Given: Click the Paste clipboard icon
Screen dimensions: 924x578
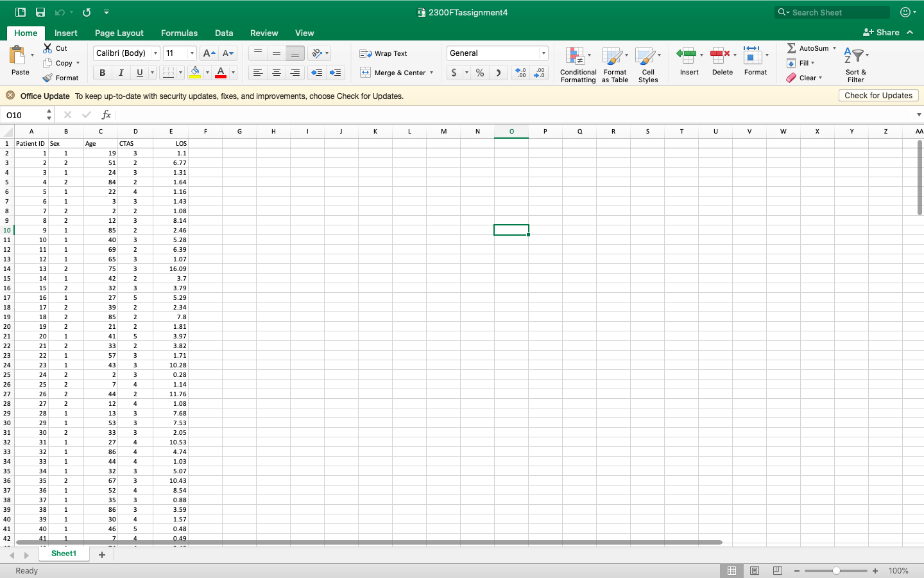Looking at the screenshot, I should (17, 55).
